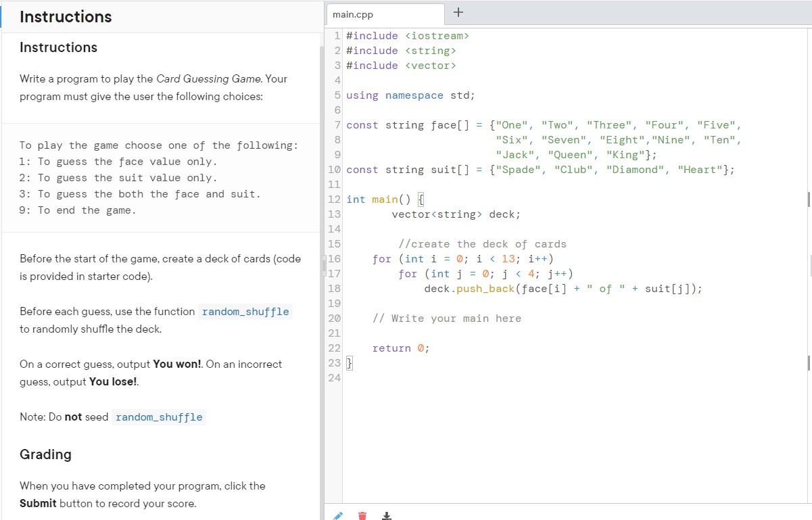812x520 pixels.
Task: Click the "Six", "Seven", "Eight" code line
Action: [619, 140]
